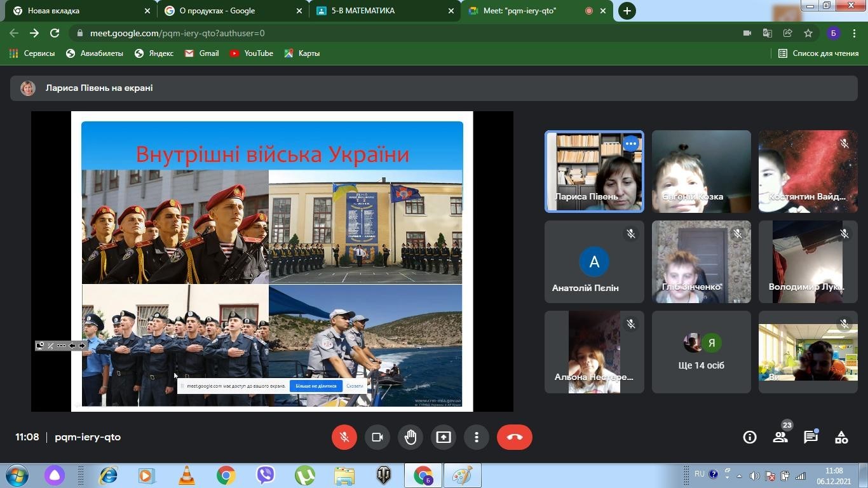Click the present screen button
The width and height of the screenshot is (868, 488).
click(x=444, y=437)
